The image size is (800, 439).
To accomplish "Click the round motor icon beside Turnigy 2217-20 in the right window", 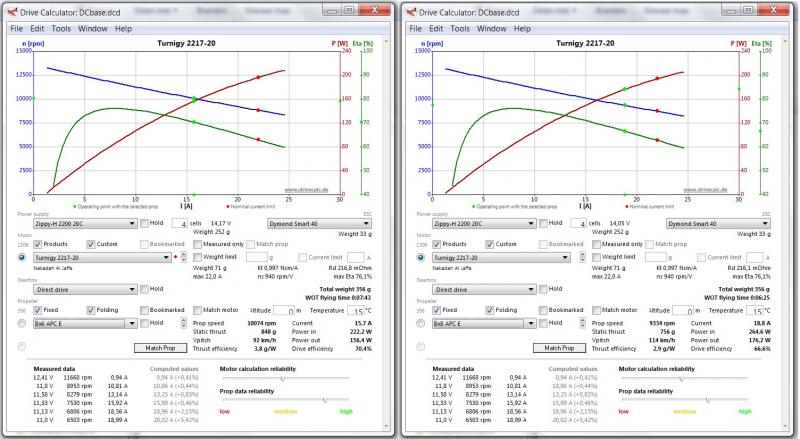I will click(420, 257).
